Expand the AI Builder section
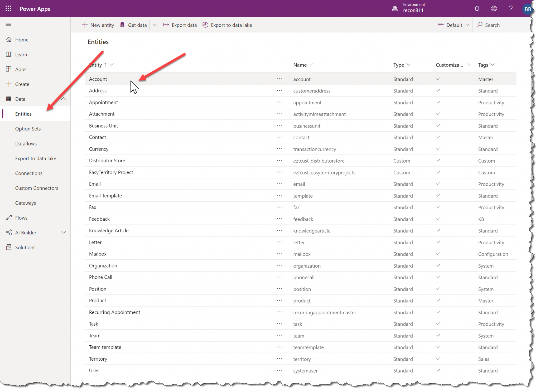 point(64,232)
